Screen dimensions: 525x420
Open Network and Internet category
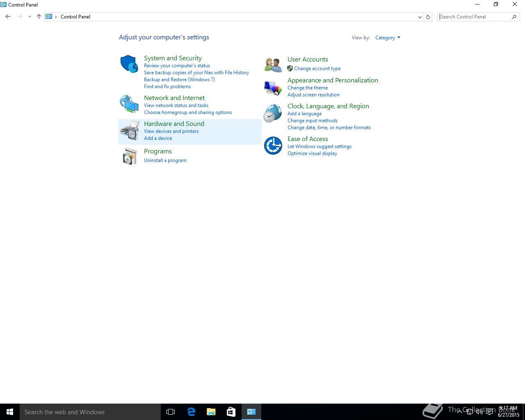click(x=174, y=98)
